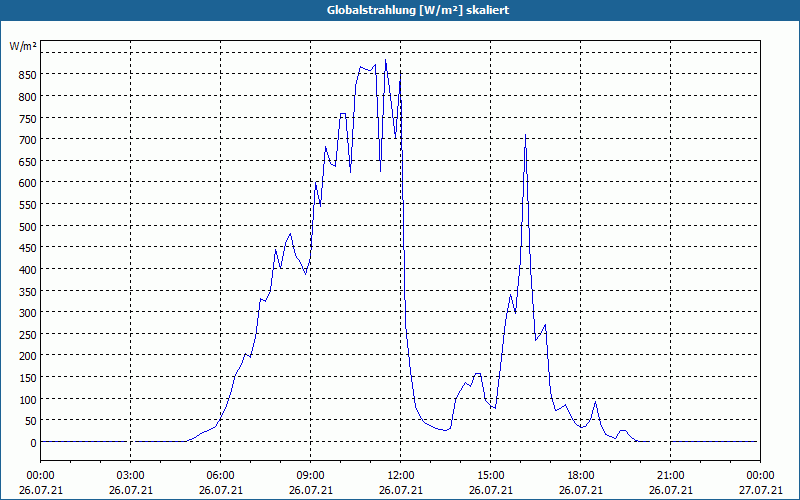The width and height of the screenshot is (800, 500).
Task: Select the 600 y-axis value
Action: [27, 183]
